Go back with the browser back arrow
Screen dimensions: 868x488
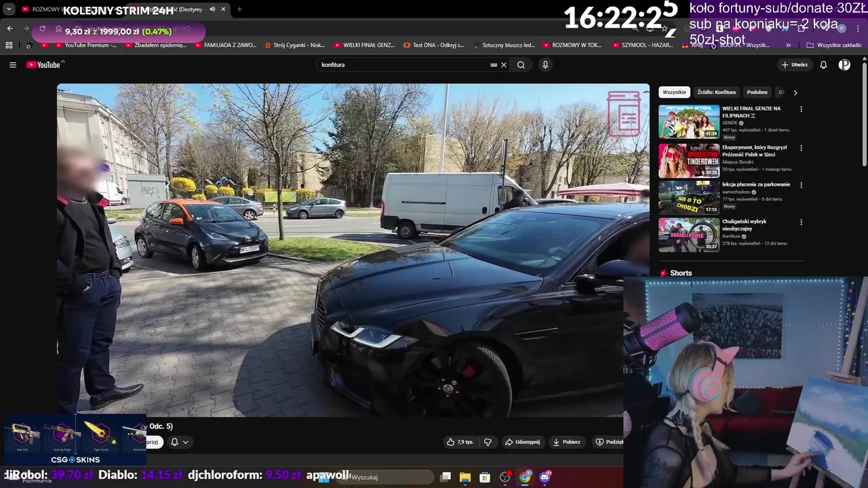9,28
